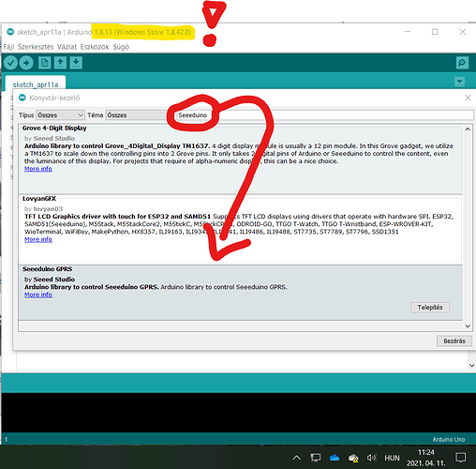Click the Verify checkmark toolbar button
This screenshot has height=469, width=476.
point(10,63)
